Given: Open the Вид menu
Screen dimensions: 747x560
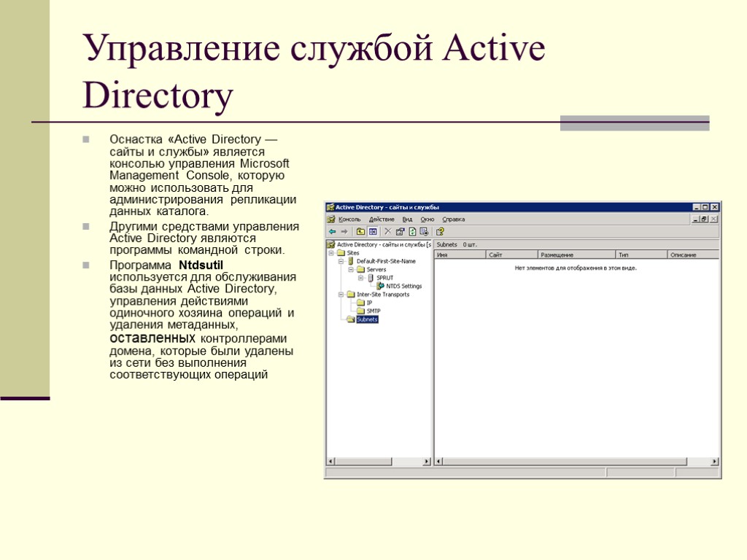Looking at the screenshot, I should click(x=407, y=219).
